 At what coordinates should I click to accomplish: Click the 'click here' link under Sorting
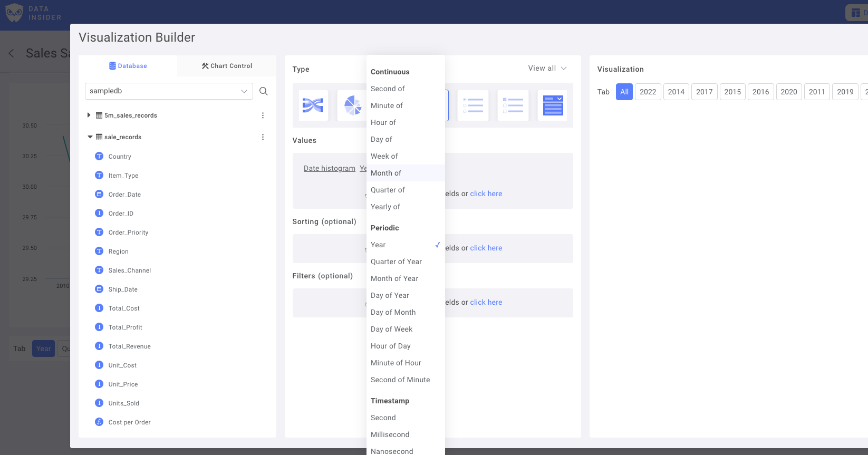coord(486,248)
